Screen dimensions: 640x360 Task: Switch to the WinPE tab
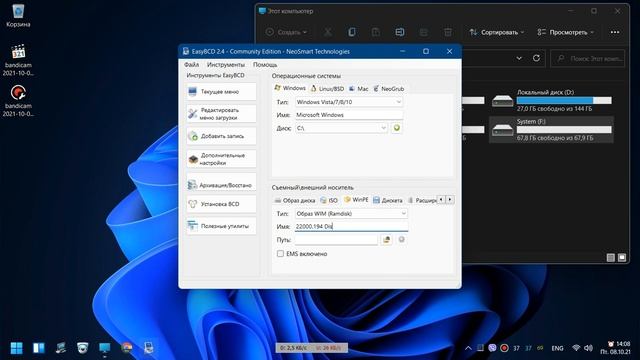coord(356,200)
